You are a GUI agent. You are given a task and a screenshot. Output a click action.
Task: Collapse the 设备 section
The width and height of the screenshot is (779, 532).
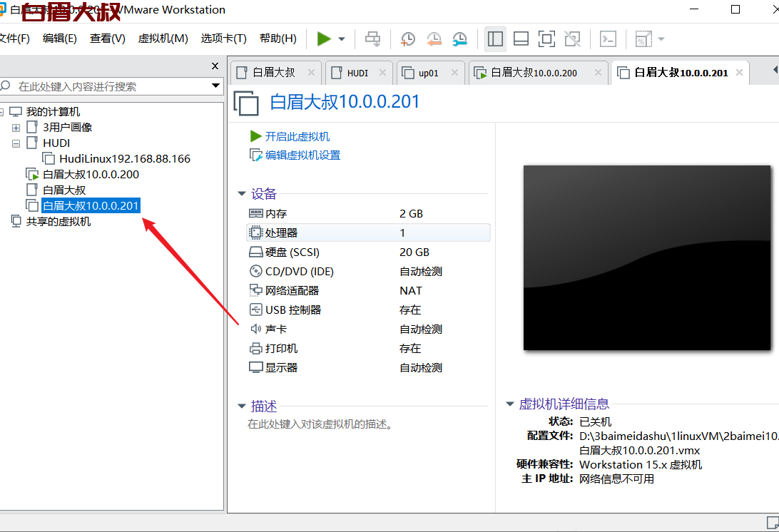pyautogui.click(x=242, y=193)
